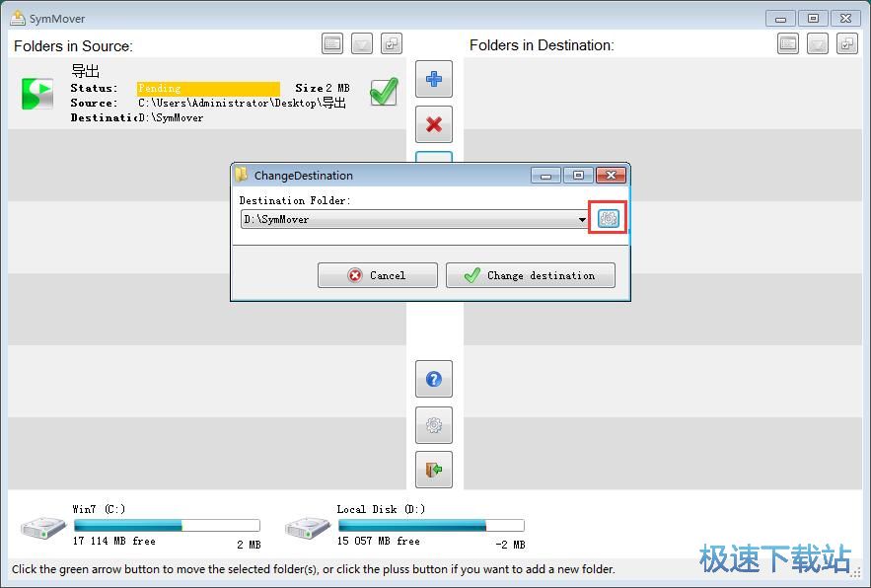Click the select-all checkbox icon above the Destination panel
871x588 pixels.
(x=847, y=43)
